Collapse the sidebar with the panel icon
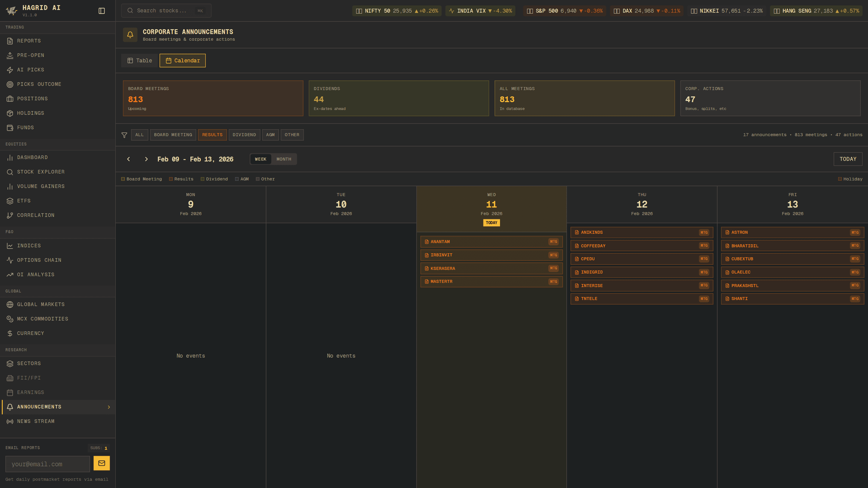This screenshot has width=868, height=488. [102, 11]
